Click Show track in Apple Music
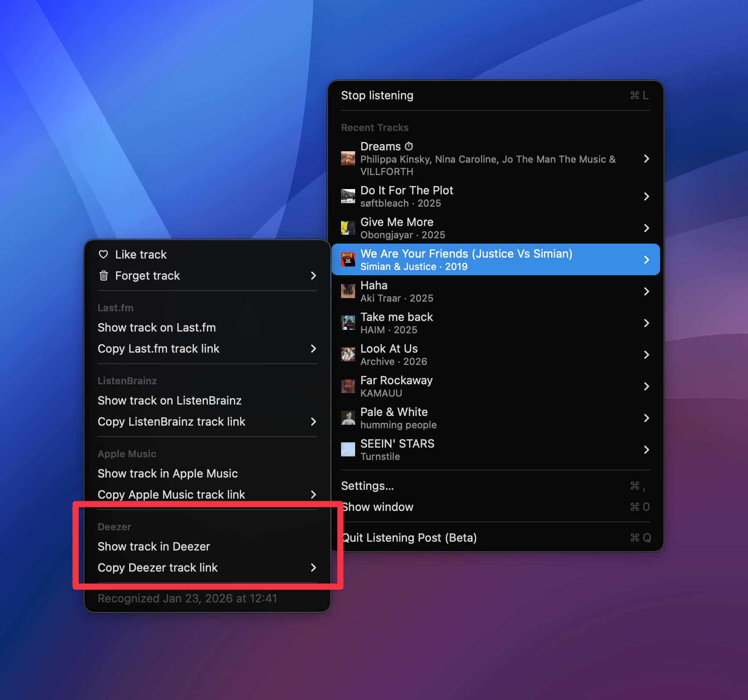748x700 pixels. pyautogui.click(x=167, y=474)
